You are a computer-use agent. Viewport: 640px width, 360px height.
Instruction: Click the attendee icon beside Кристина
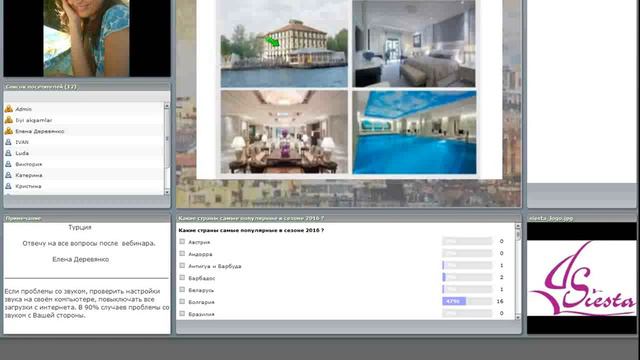pos(8,186)
